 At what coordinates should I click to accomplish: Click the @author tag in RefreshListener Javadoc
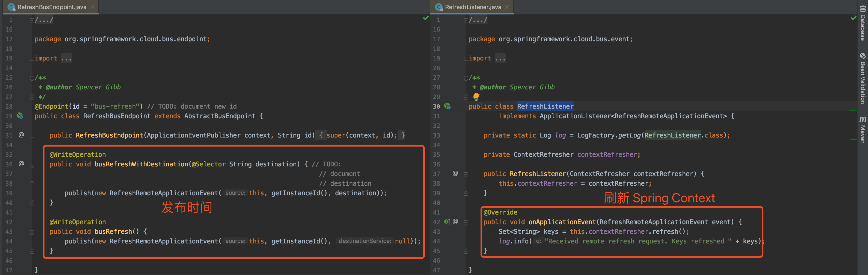coord(493,87)
